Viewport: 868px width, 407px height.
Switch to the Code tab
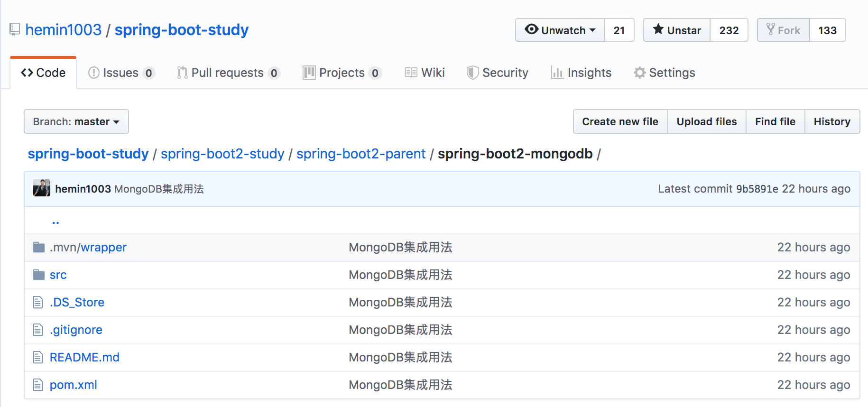click(x=43, y=73)
